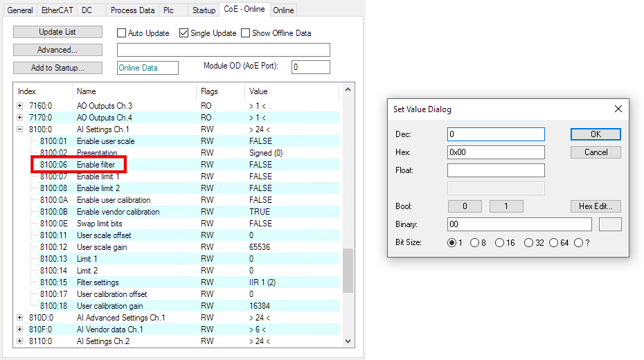Screen dimensions: 644x360
Task: Focus the Binary input field
Action: [x=519, y=224]
